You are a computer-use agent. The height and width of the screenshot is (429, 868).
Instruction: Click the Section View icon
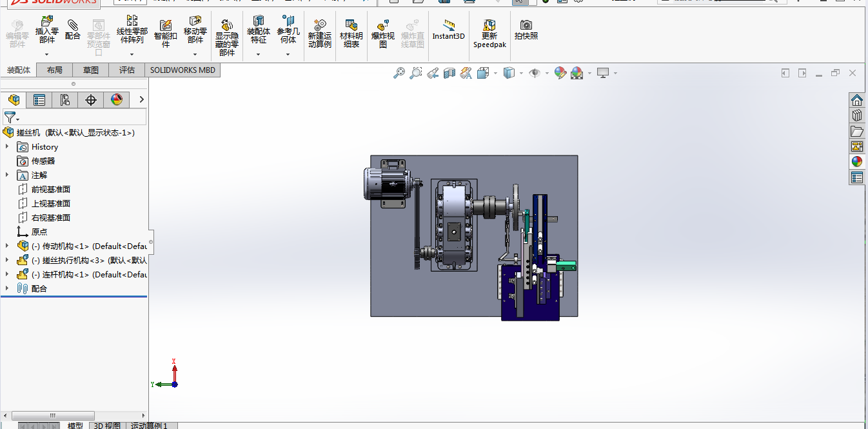[x=449, y=73]
